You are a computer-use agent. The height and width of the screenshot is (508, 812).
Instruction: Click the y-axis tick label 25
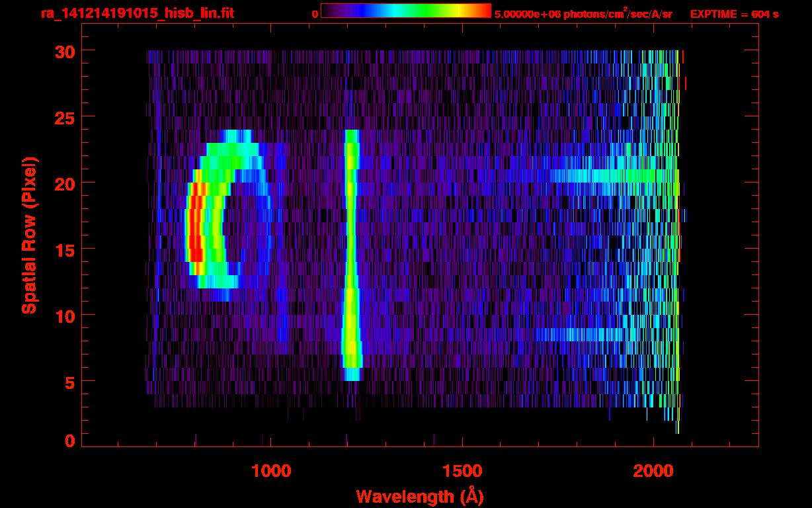pos(64,117)
